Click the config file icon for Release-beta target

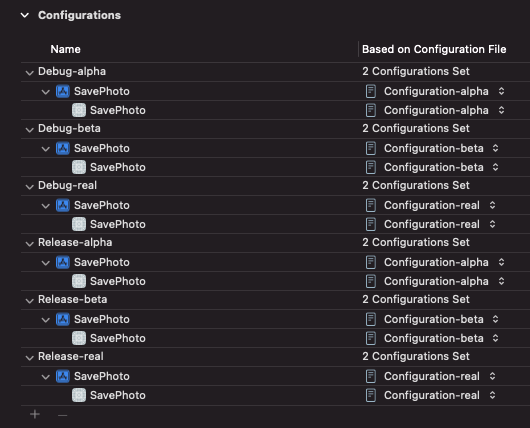[371, 338]
